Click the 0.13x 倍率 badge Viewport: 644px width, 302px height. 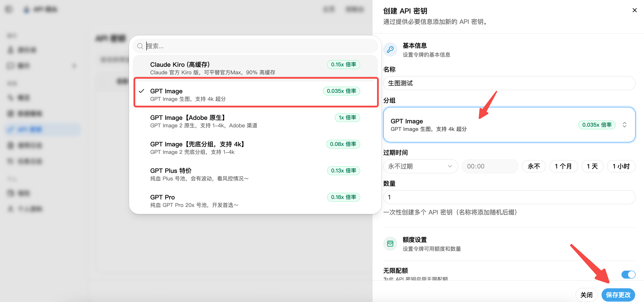click(x=343, y=170)
